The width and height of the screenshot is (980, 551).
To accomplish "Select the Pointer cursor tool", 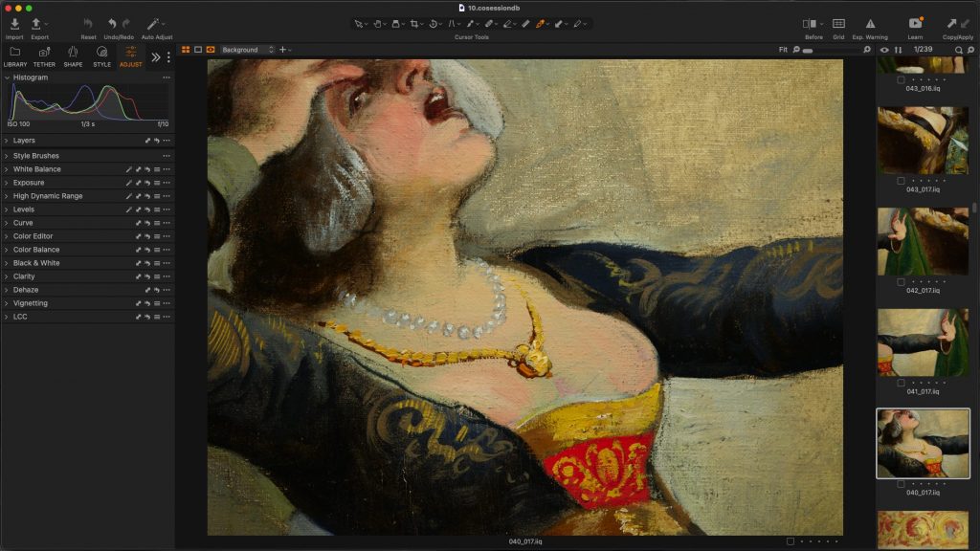I will pyautogui.click(x=358, y=24).
